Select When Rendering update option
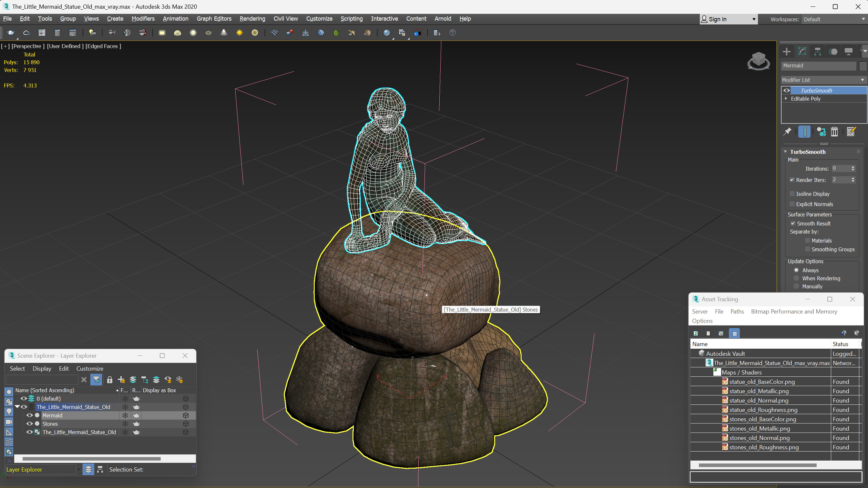This screenshot has width=868, height=488. pyautogui.click(x=796, y=278)
